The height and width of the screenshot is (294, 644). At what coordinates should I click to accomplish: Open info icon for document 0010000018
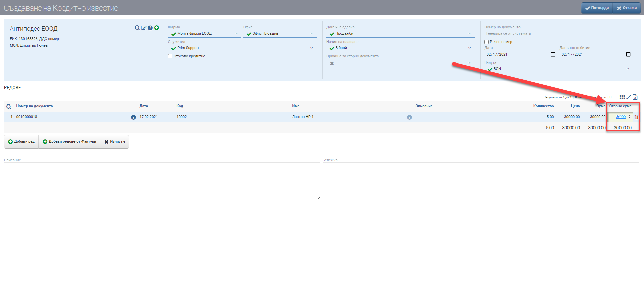tap(133, 117)
